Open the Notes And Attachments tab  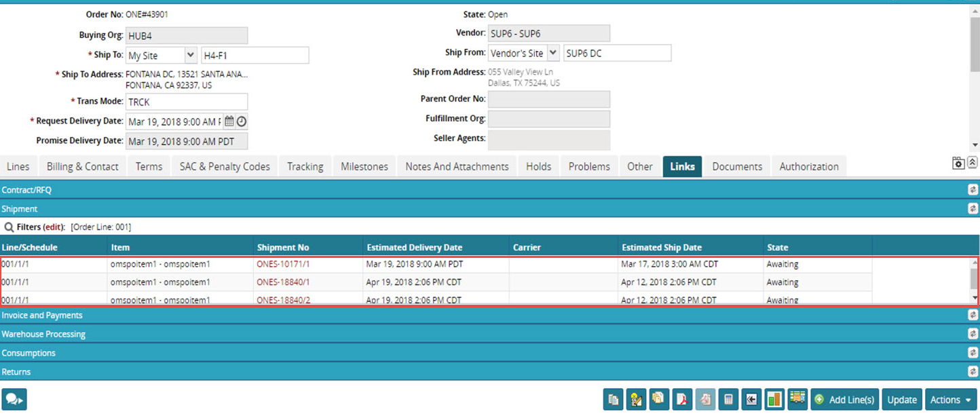(x=457, y=166)
